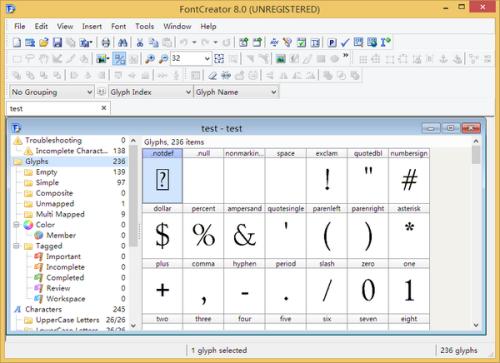
Task: Click the Zoom In magnifier icon
Action: tap(150, 59)
